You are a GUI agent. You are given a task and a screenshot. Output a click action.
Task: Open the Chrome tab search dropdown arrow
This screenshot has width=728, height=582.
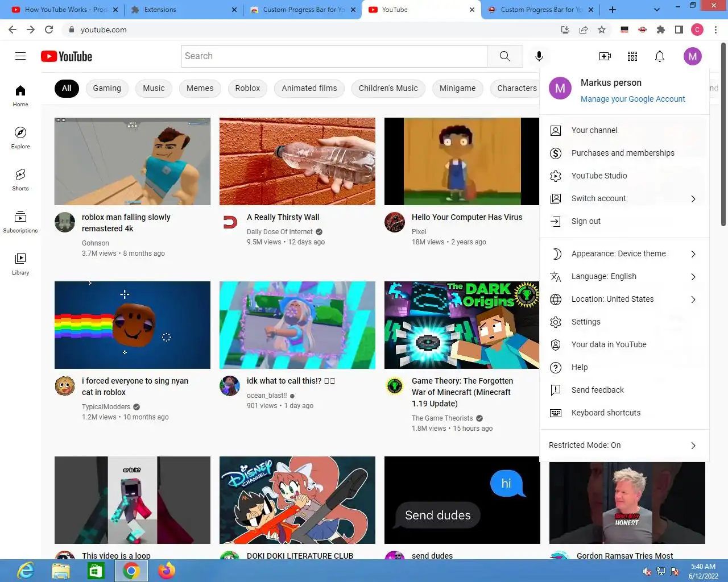point(657,10)
